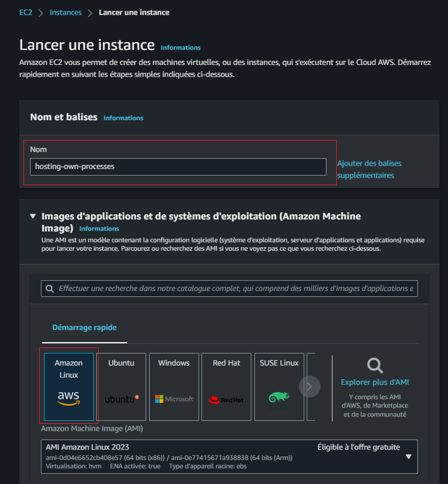Click the Amazon Machine Image (AMI) label

(x=92, y=429)
